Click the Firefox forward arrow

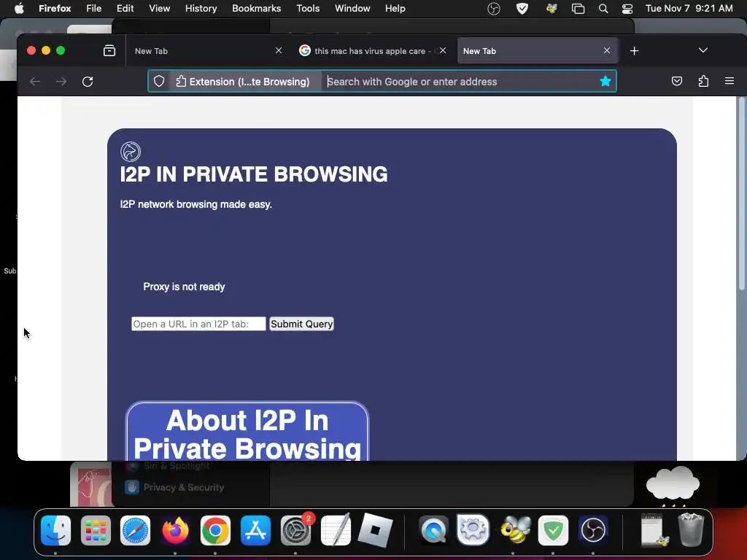pos(61,82)
